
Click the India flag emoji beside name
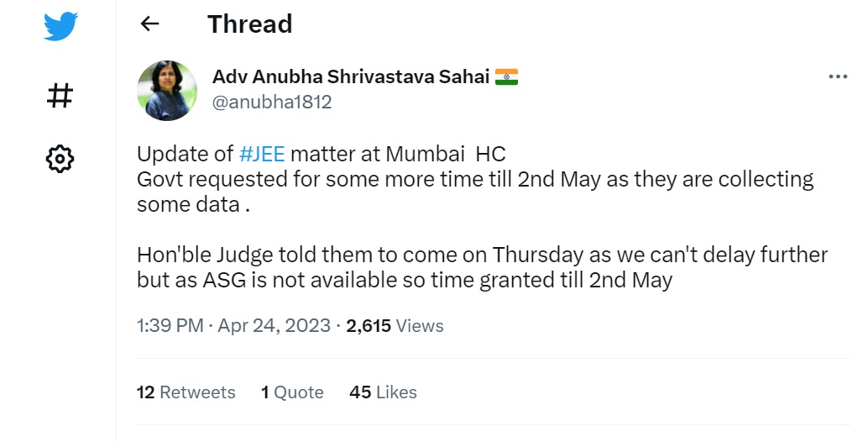(506, 77)
